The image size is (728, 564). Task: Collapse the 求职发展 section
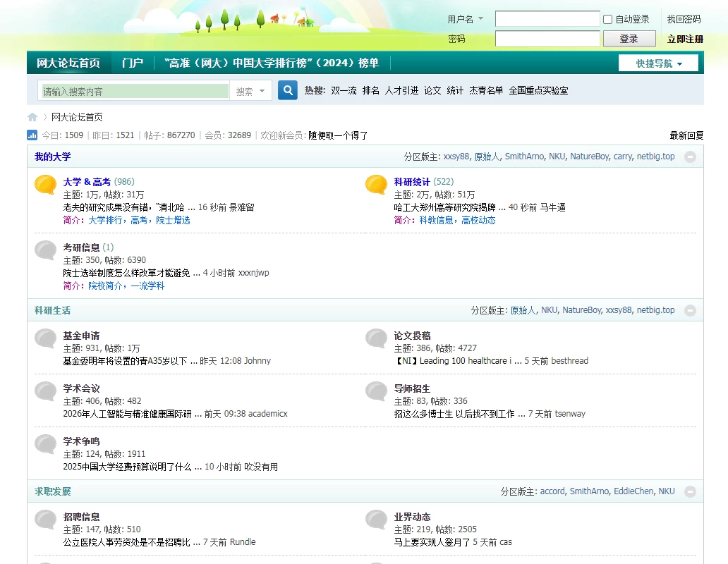pyautogui.click(x=690, y=491)
